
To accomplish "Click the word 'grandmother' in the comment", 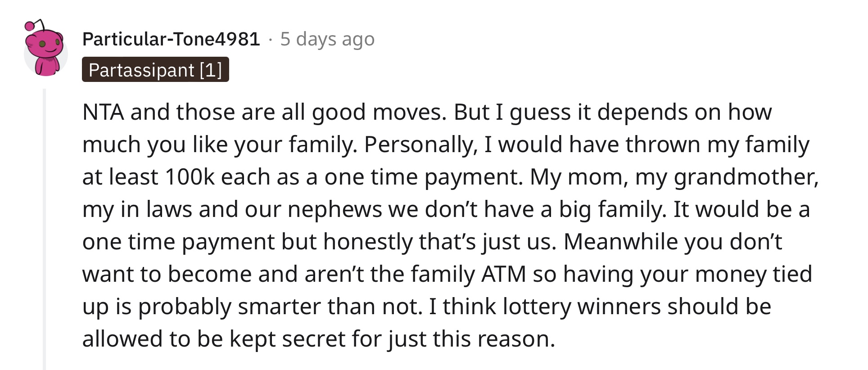I will 746,177.
